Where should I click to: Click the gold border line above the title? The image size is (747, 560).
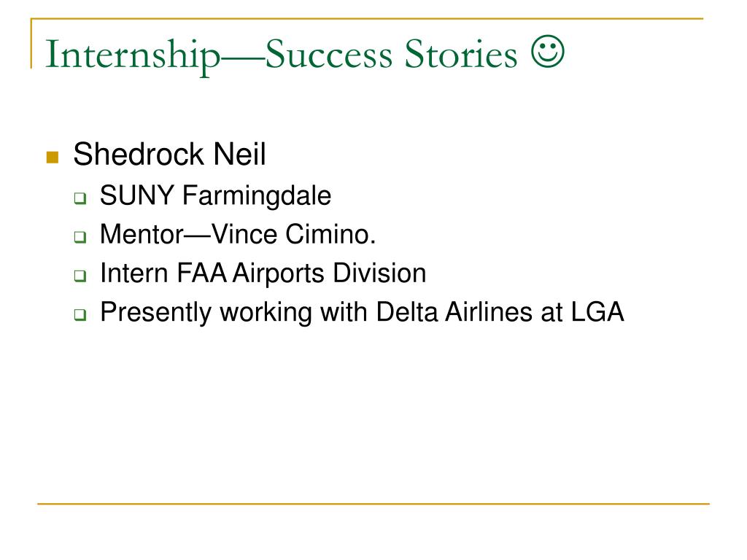[367, 18]
